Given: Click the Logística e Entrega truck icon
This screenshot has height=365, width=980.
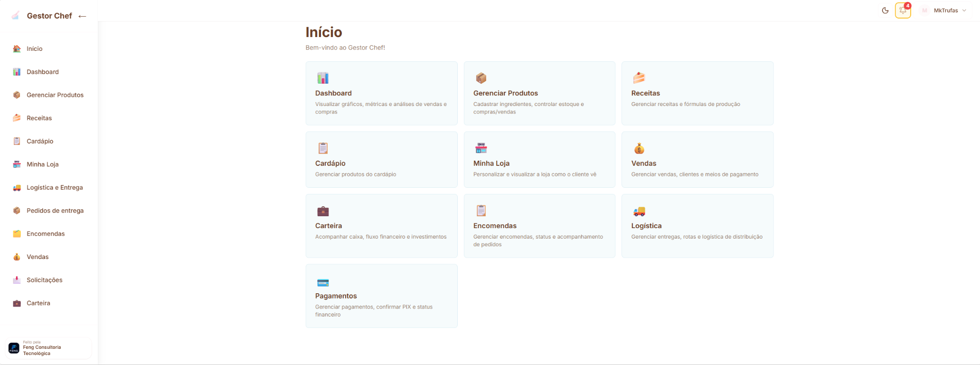Looking at the screenshot, I should pyautogui.click(x=17, y=187).
